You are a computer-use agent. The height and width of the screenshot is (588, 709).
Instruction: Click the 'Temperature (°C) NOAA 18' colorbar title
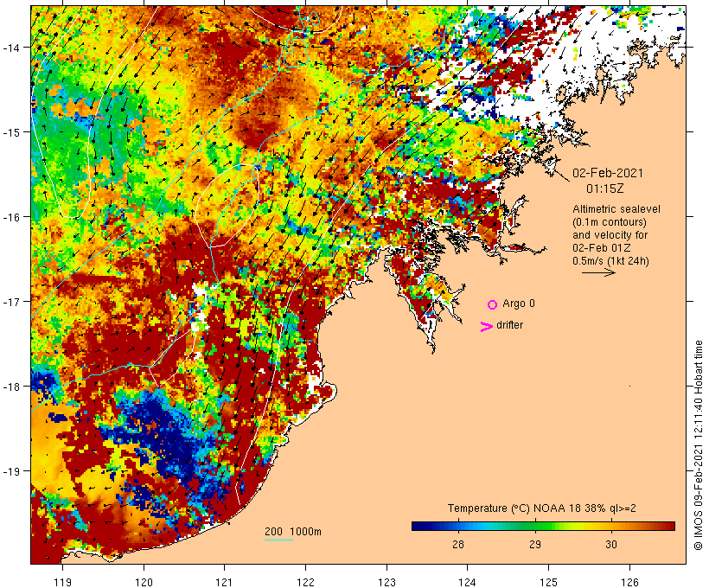coord(513,508)
